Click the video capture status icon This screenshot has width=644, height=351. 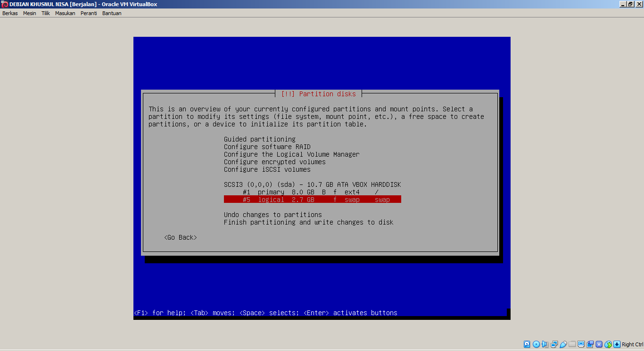(x=590, y=344)
